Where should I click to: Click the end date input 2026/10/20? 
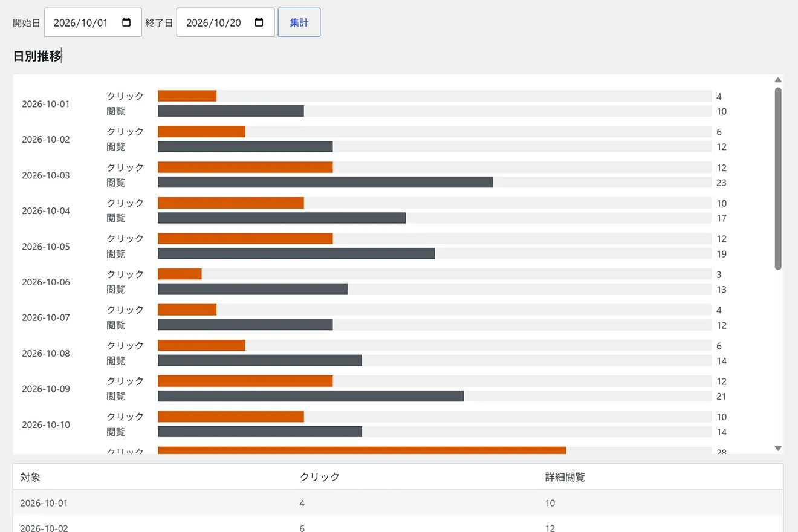tap(225, 22)
